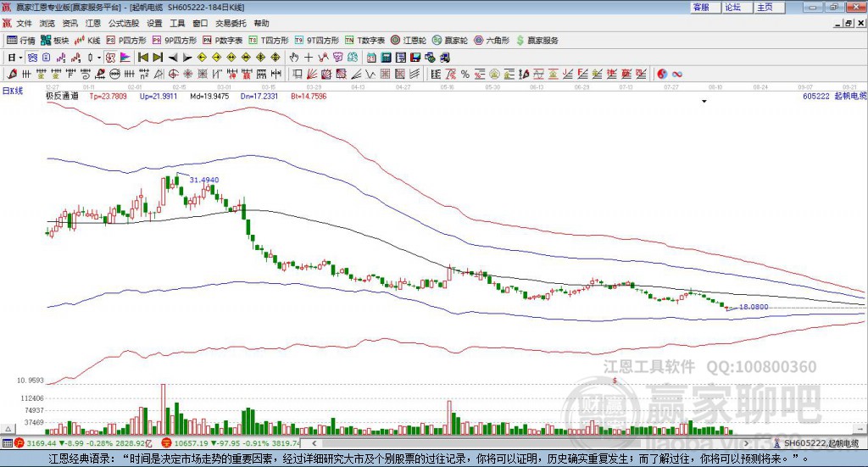Open the 设置 menu
The height and width of the screenshot is (467, 868).
click(154, 23)
